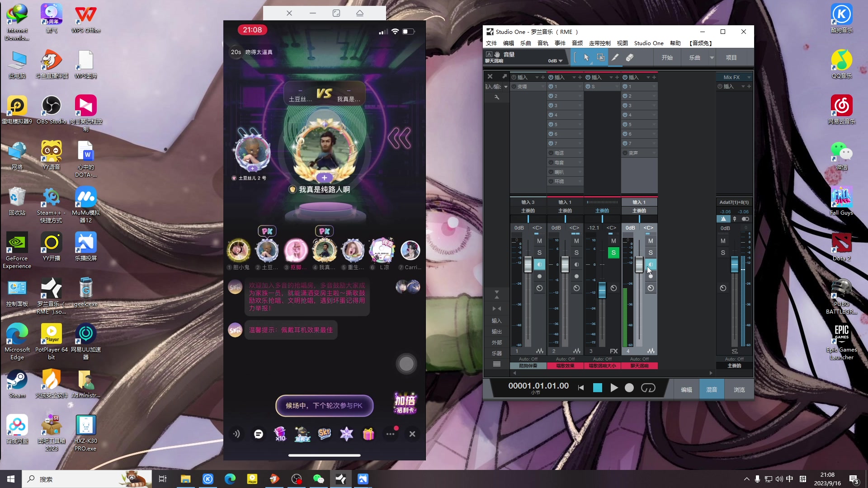Toggle record arm on channel 1 (酷狗伴奏)

click(539, 276)
